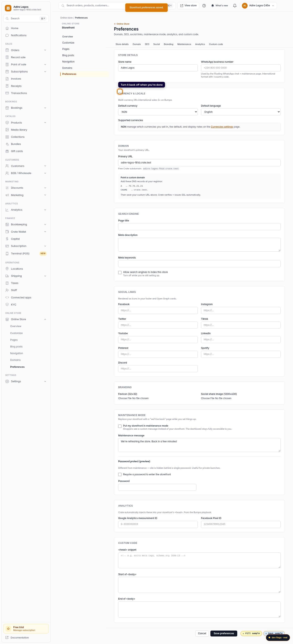Click Manage subscription link
The height and width of the screenshot is (644, 293).
[24, 630]
